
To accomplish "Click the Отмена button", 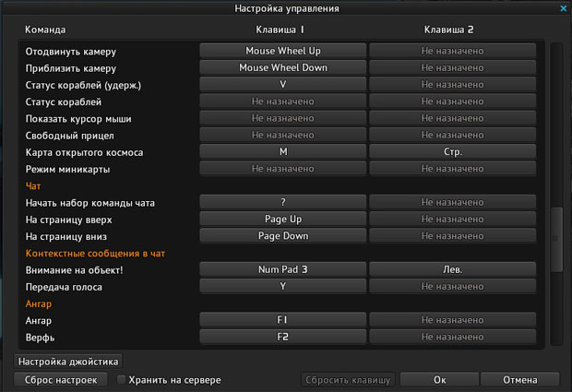I will pyautogui.click(x=519, y=380).
